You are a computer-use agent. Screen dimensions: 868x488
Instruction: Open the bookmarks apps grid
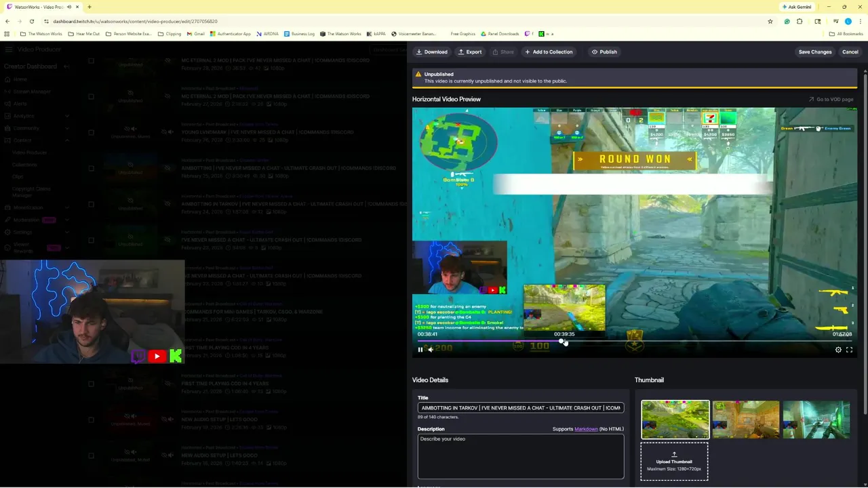7,34
